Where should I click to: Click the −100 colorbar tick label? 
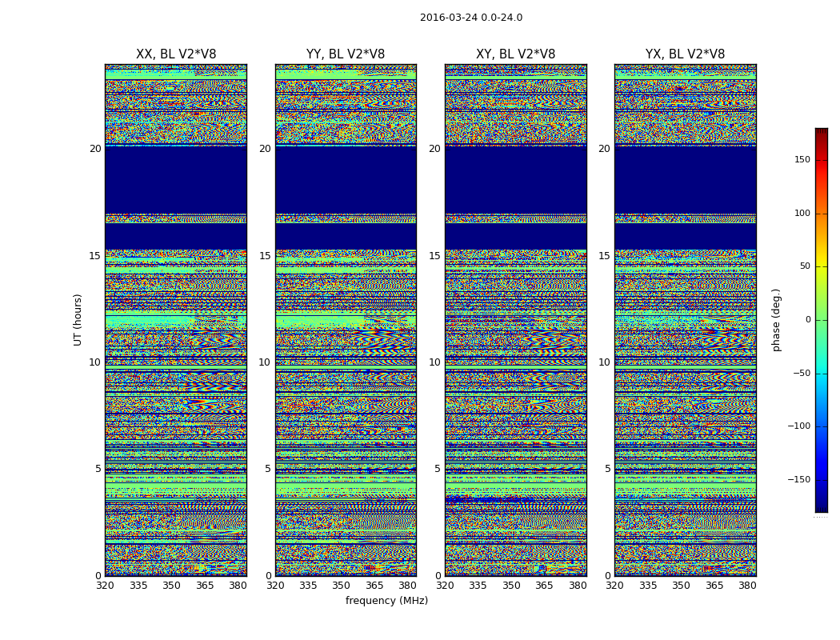click(799, 426)
